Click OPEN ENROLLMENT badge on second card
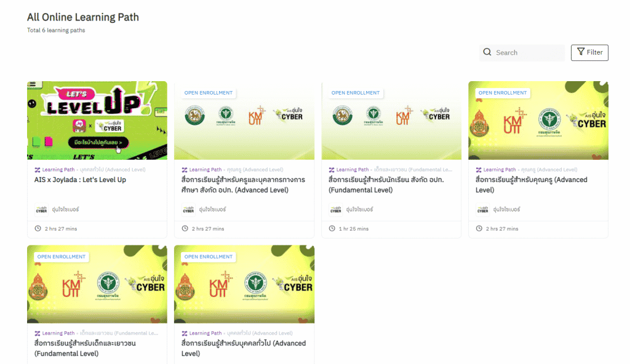Viewport: 630px width, 364px height. [208, 93]
